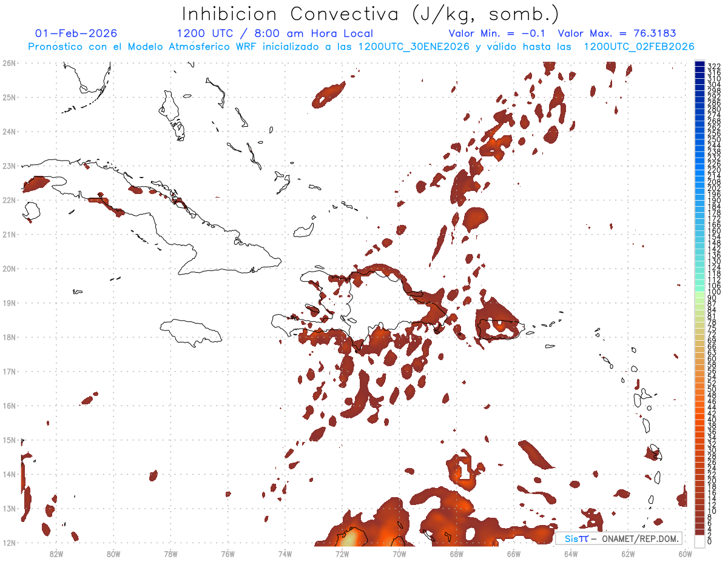Screen dimensions: 728x562
Task: Click the '15N' latitude label
Action: point(8,440)
